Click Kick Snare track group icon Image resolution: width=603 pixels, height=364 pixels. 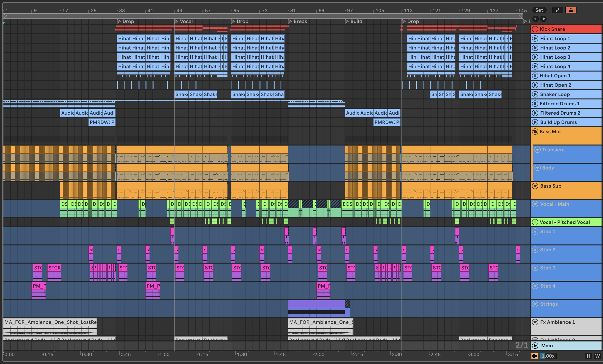(x=535, y=29)
